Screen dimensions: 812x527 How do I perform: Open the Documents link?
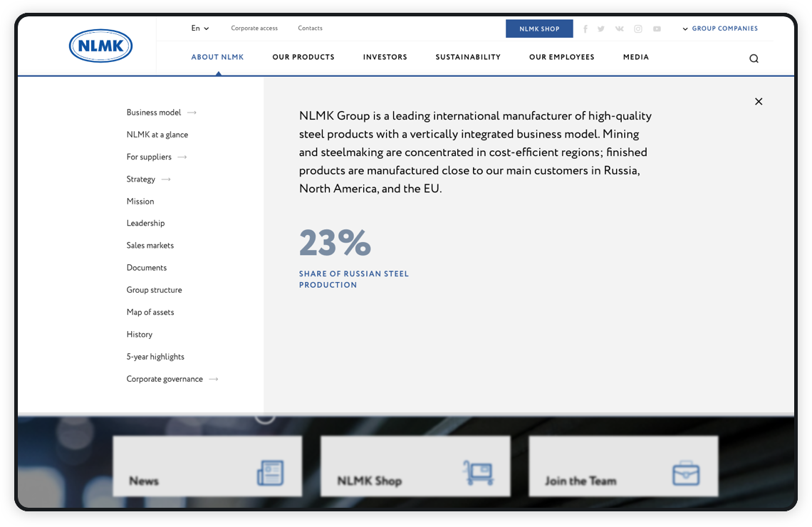point(147,268)
